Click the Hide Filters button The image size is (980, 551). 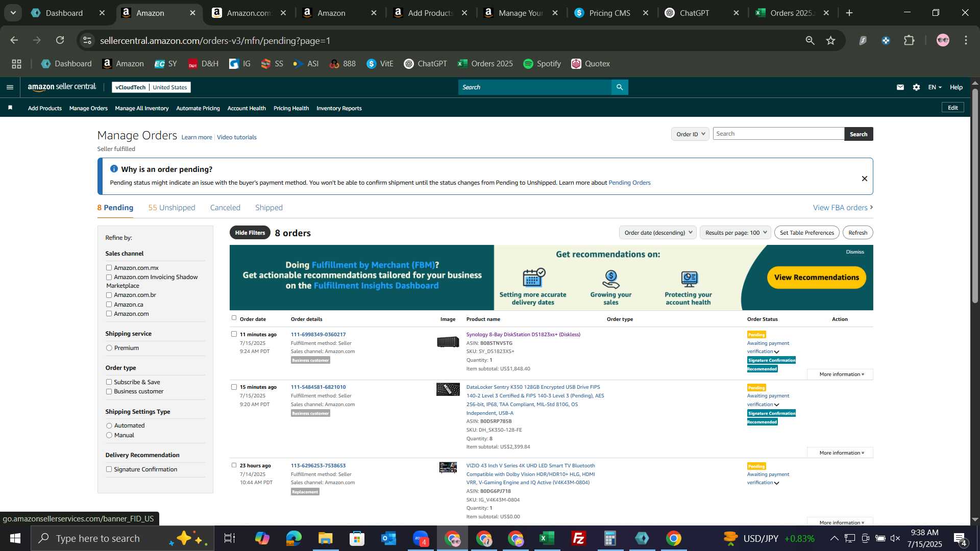(250, 233)
